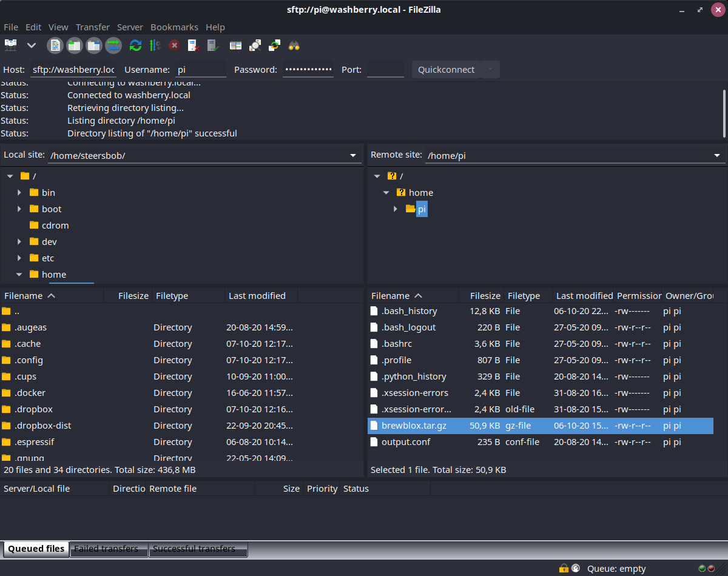Collapse the local home folder

[x=19, y=274]
